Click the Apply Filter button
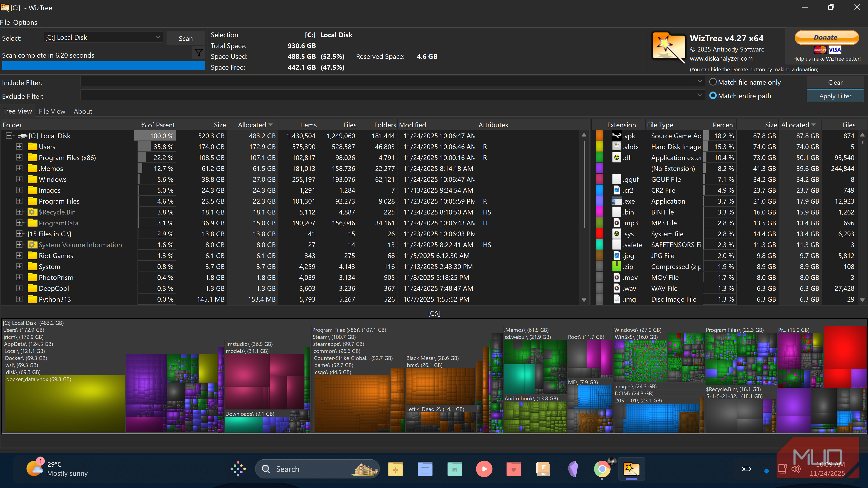868x488 pixels. (835, 96)
